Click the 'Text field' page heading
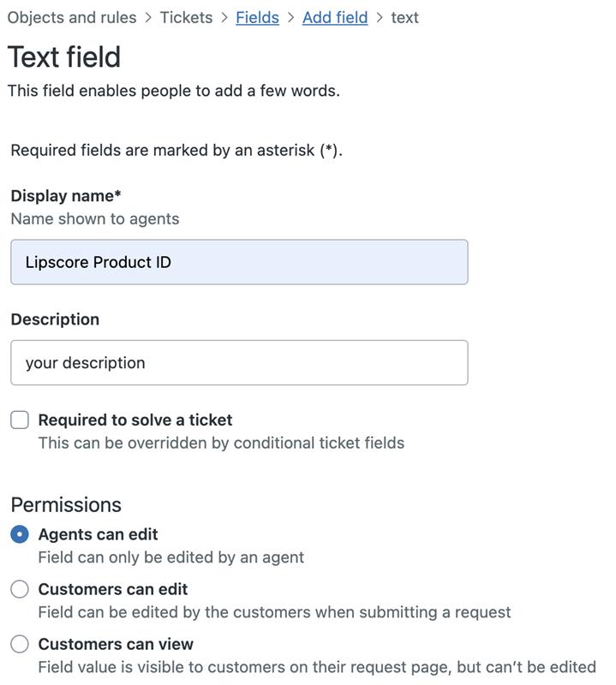The height and width of the screenshot is (685, 616). 64,57
